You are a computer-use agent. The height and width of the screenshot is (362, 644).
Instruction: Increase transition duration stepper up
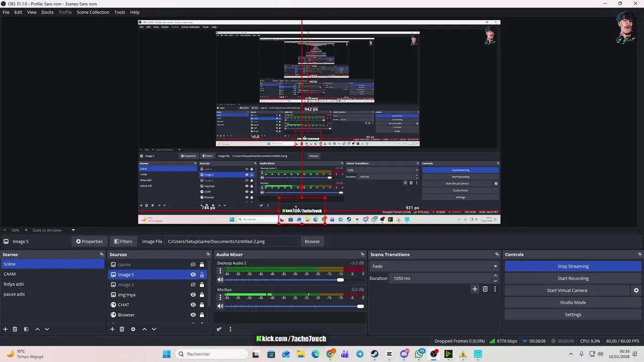tap(495, 276)
